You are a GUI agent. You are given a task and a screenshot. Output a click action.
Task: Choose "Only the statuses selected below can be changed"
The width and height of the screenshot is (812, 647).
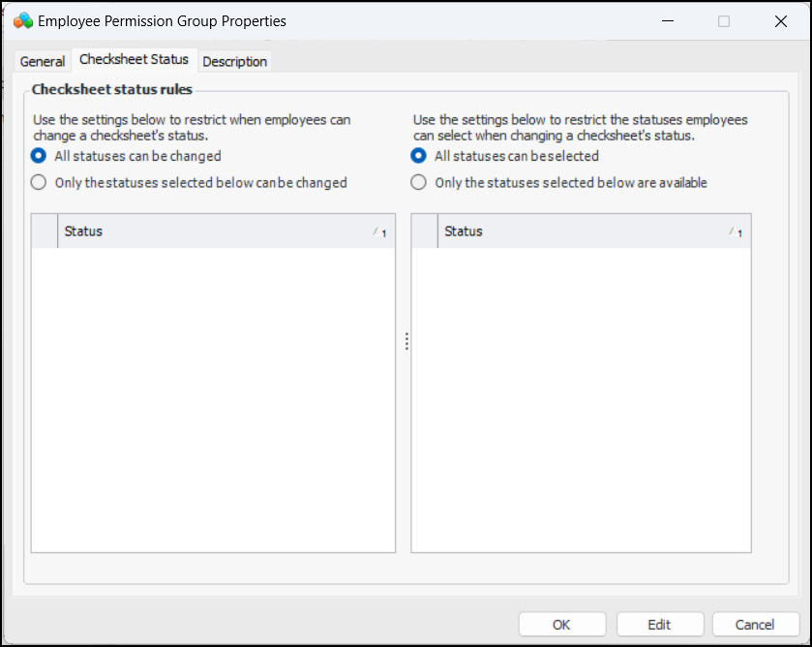39,182
